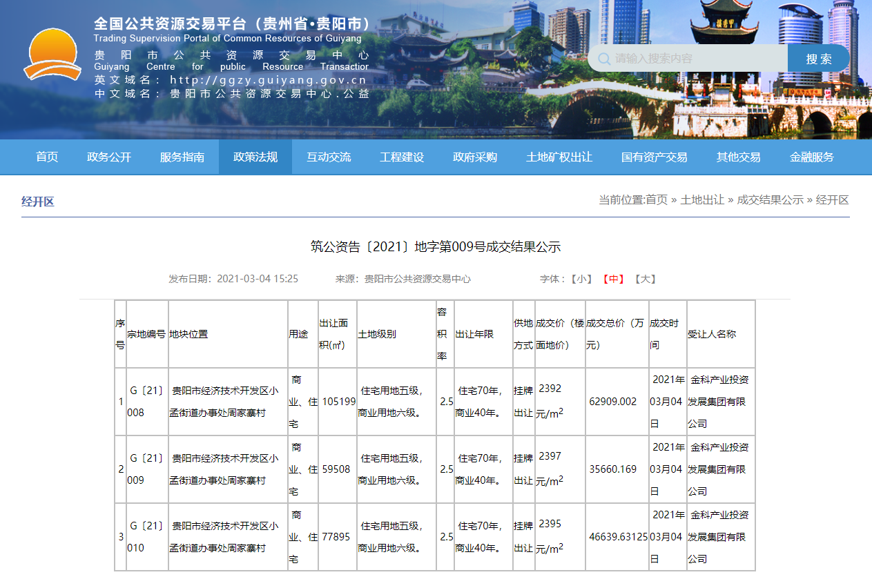Select the highlighted 政策法规 tab
The image size is (872, 588).
[x=255, y=157]
